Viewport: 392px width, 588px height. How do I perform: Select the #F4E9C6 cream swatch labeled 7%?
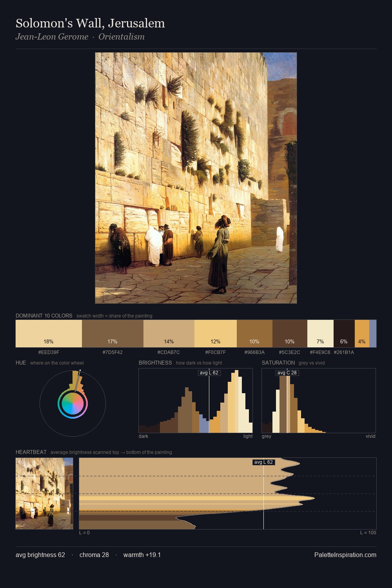pyautogui.click(x=320, y=334)
